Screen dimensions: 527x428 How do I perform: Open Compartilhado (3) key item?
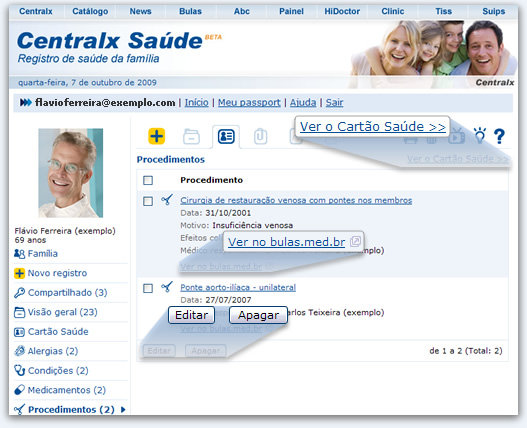coord(60,293)
